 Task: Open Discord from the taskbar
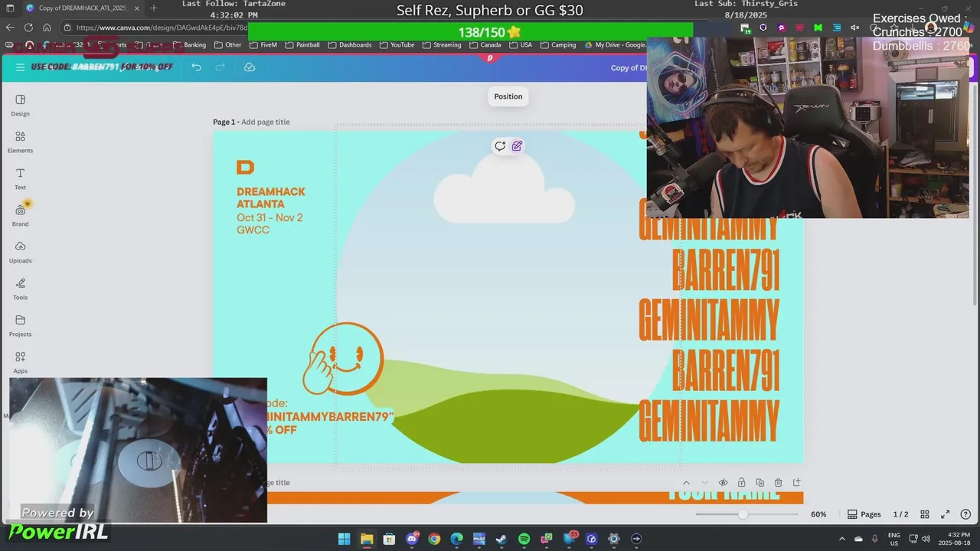pos(412,539)
